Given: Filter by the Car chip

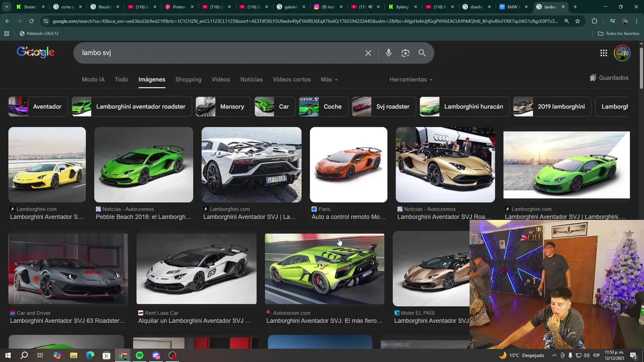Looking at the screenshot, I should point(275,107).
